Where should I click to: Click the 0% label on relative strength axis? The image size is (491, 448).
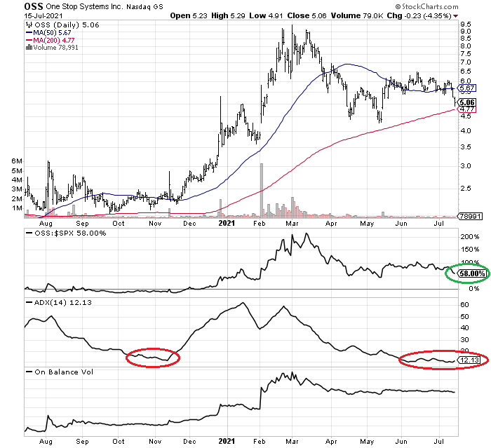[x=473, y=289]
